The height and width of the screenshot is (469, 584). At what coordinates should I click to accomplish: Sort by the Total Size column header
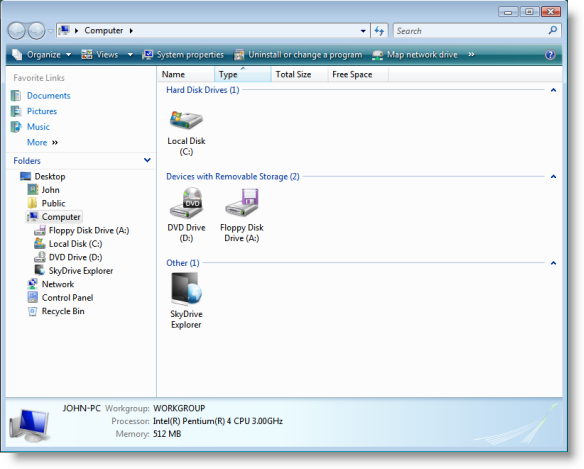(299, 75)
